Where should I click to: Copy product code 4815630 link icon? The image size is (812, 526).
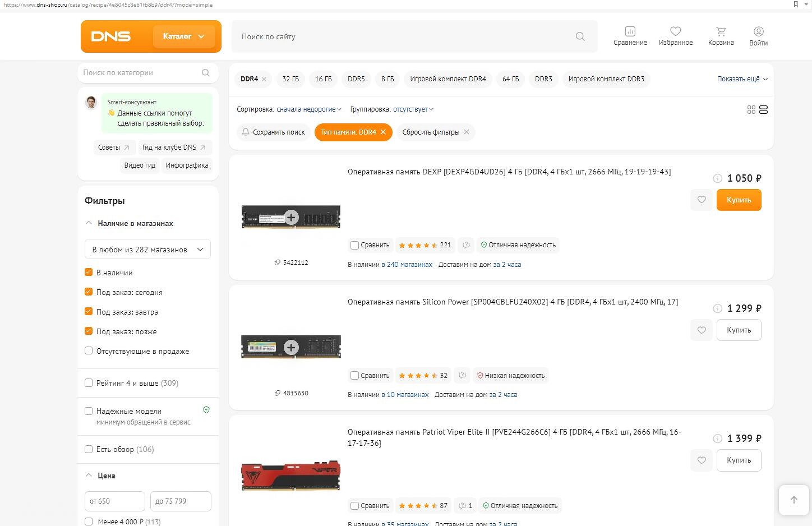click(x=277, y=393)
